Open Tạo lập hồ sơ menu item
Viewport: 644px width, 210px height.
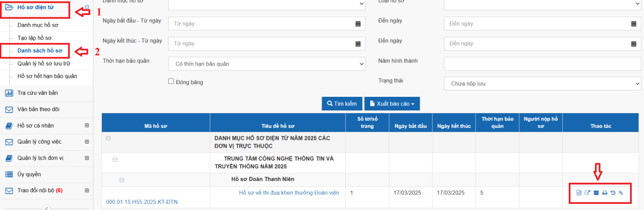tap(34, 37)
